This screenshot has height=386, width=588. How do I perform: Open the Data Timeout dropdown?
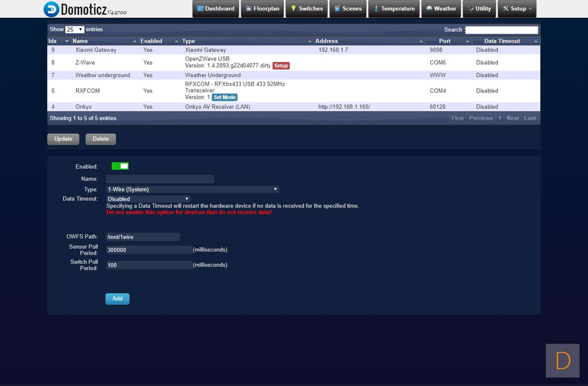[x=148, y=199]
